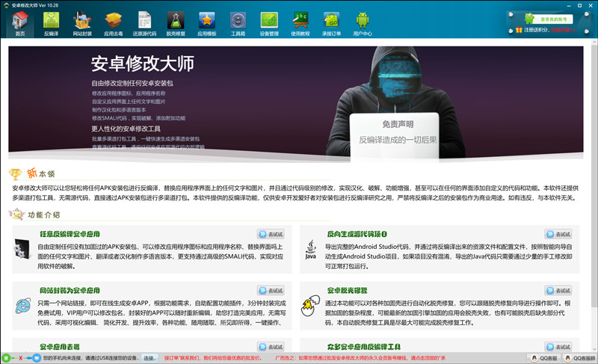598x364 pixels.
Task: Click the hatching chick icon beside 安卓脱壳修复
Action: pos(310,306)
